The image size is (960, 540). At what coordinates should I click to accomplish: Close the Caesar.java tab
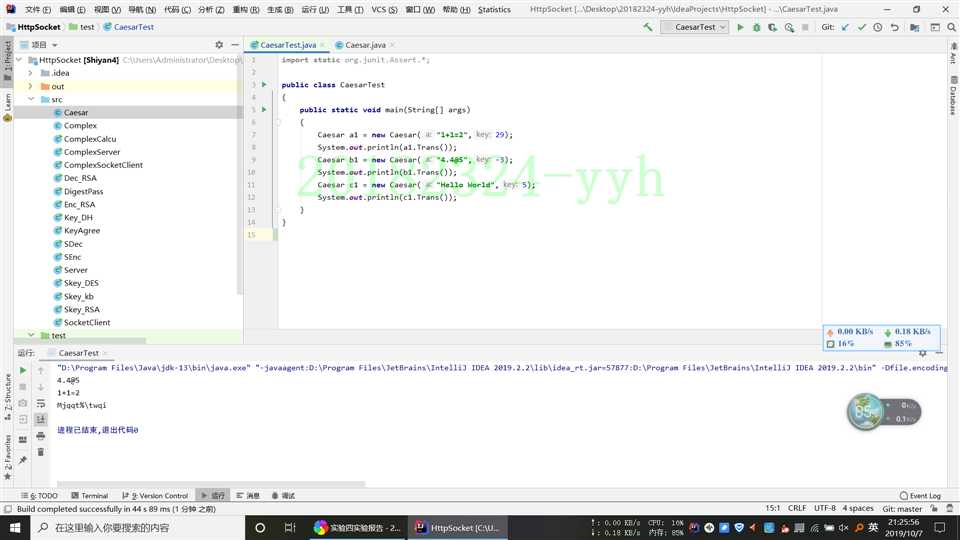(x=392, y=45)
